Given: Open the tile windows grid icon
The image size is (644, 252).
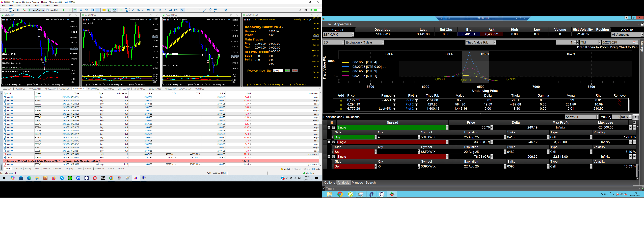Looking at the screenshot, I should (92, 10).
